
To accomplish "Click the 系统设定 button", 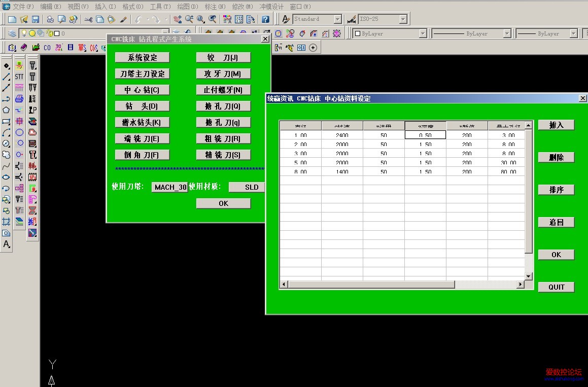I will tap(143, 57).
